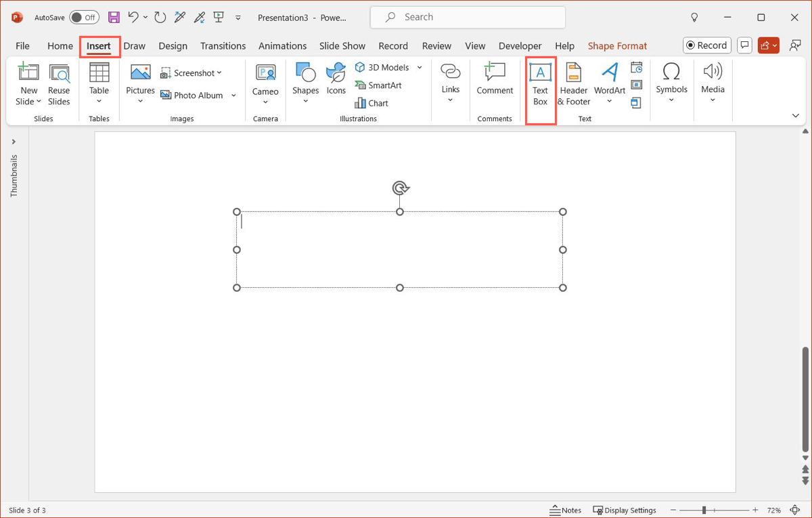Open the Transitions tab

(223, 46)
